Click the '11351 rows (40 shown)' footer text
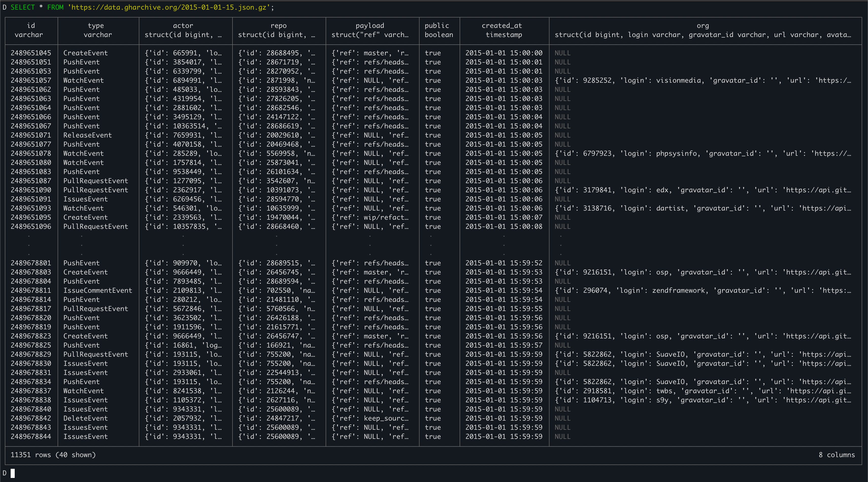 point(53,455)
